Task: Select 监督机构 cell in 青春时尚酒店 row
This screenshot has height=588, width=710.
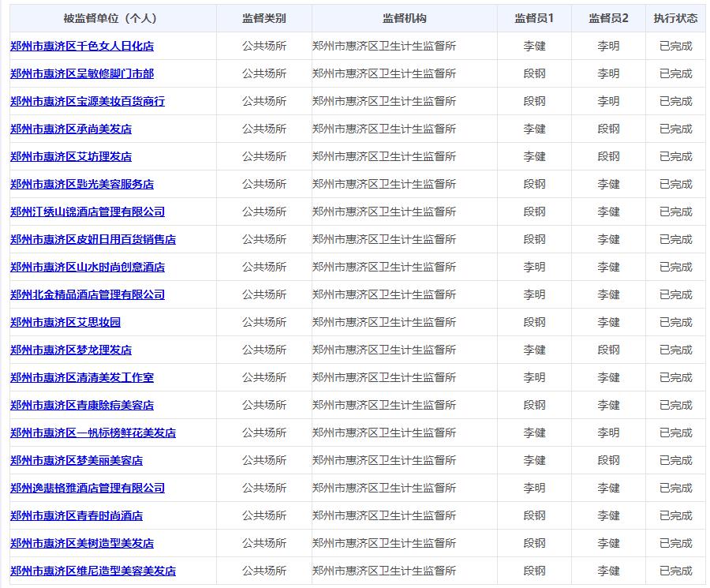Action: tap(384, 515)
